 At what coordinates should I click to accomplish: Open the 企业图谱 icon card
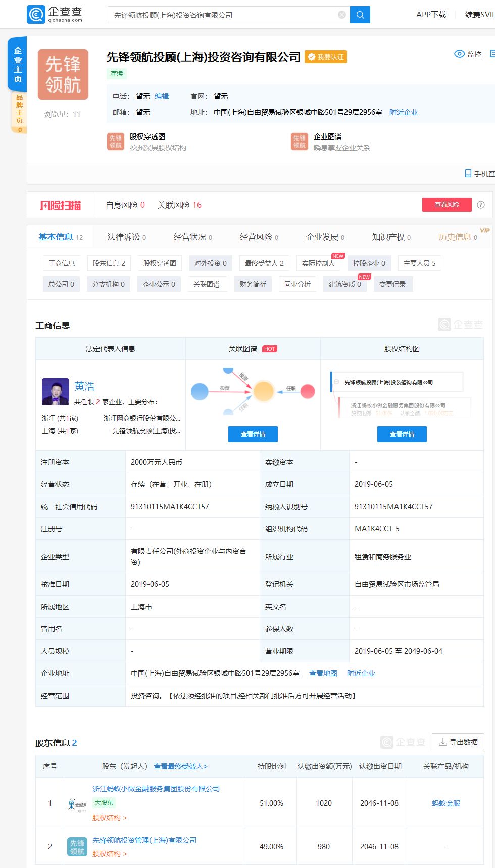pos(300,142)
